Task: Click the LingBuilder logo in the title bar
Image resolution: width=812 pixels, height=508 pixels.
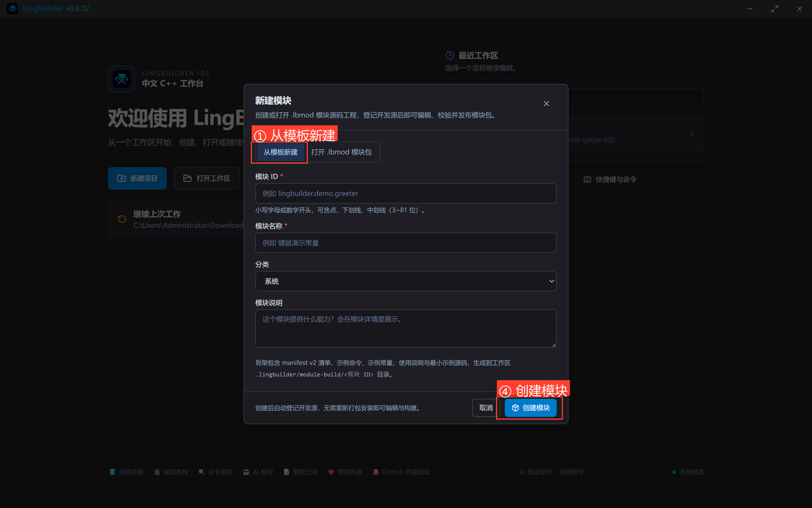Action: 12,8
